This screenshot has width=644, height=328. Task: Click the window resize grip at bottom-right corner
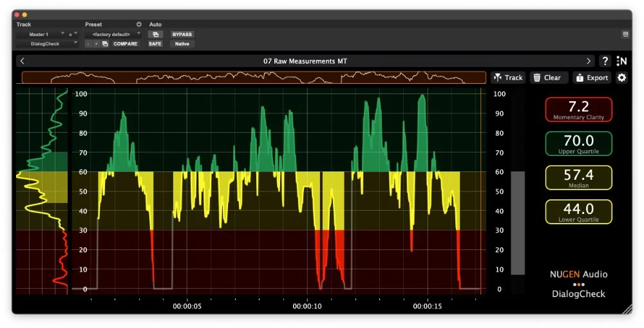pos(627,309)
